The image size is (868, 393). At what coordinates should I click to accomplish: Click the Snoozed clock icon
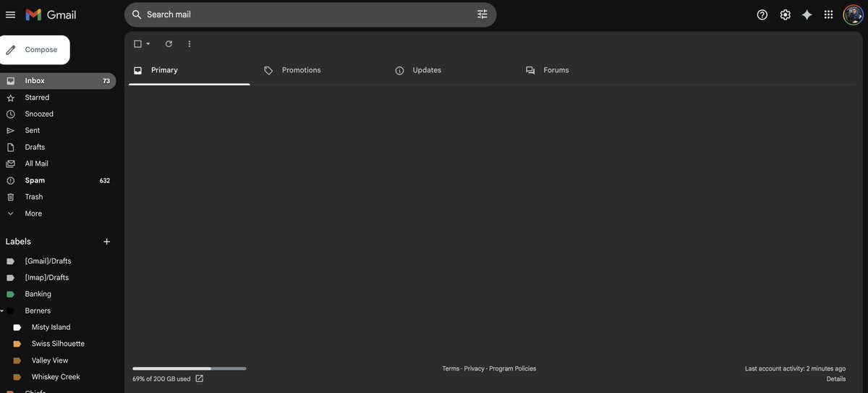tap(10, 114)
